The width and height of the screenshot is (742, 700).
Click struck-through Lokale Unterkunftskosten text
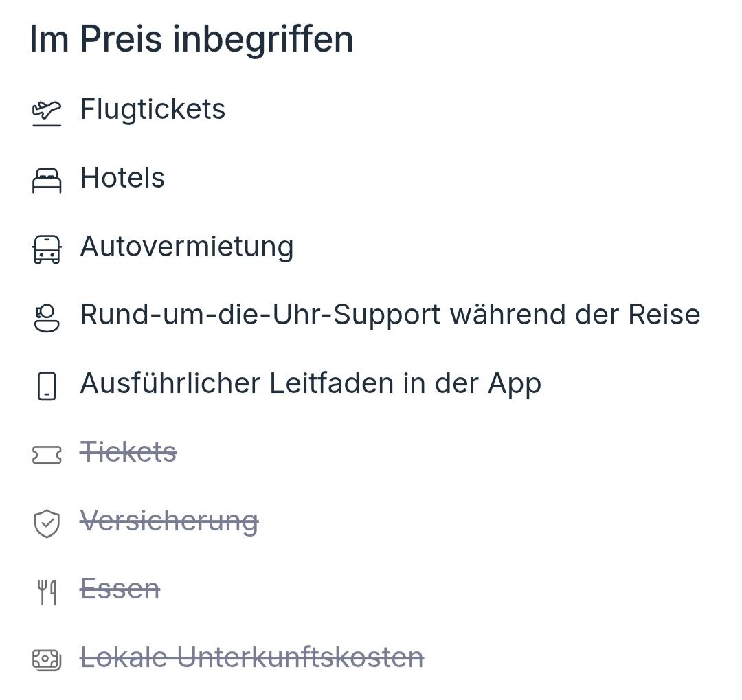(251, 657)
